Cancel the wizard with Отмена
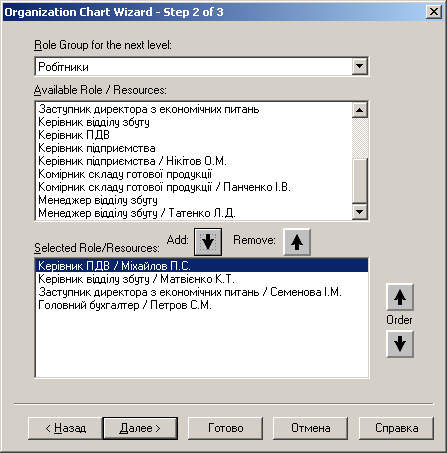Screen dimensions: 447x453 point(310,428)
